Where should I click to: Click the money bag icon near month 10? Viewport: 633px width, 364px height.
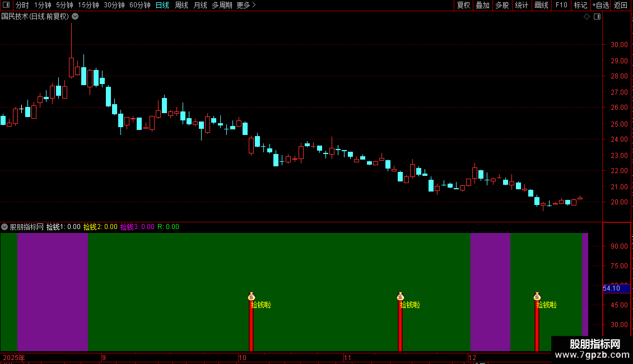[x=252, y=297]
